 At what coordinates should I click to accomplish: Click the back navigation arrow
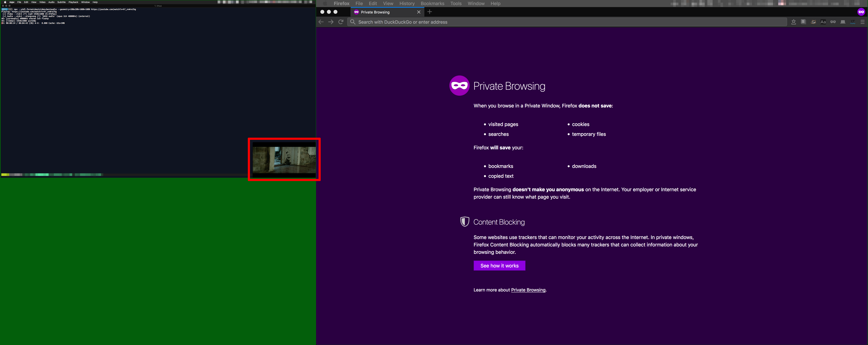pyautogui.click(x=321, y=22)
